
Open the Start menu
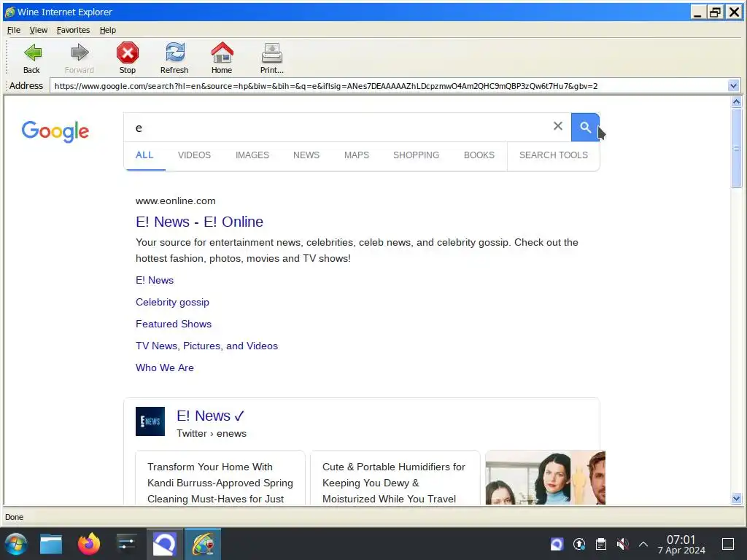[x=16, y=544]
